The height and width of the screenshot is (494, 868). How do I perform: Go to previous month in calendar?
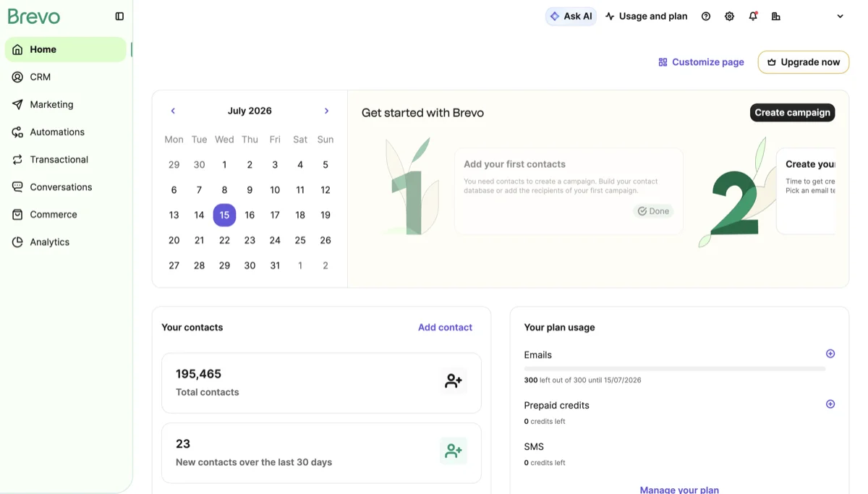click(173, 111)
